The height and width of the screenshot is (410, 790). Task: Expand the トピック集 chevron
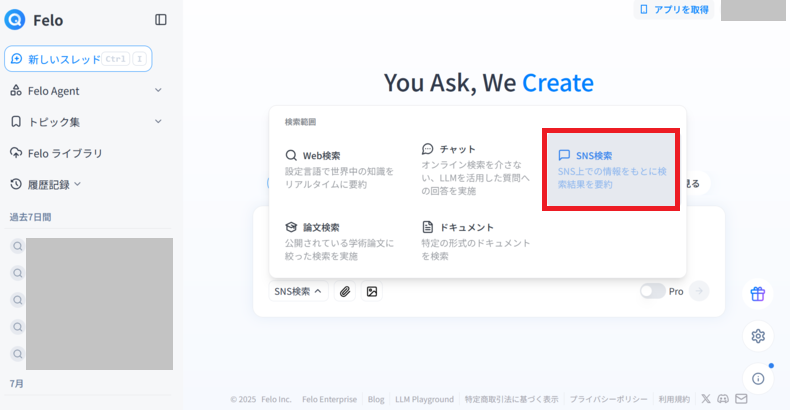158,121
